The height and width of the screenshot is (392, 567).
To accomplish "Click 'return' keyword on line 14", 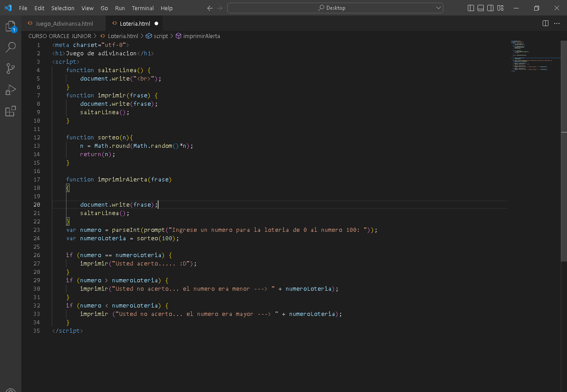I will tap(90, 154).
